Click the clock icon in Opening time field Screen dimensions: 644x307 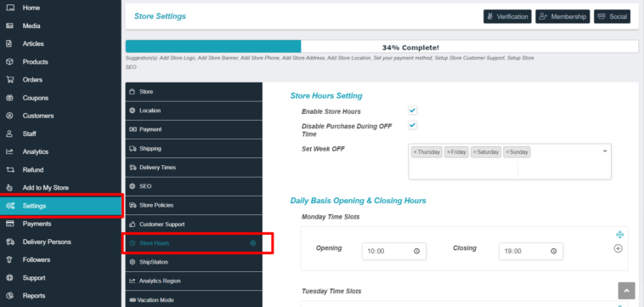coord(417,251)
